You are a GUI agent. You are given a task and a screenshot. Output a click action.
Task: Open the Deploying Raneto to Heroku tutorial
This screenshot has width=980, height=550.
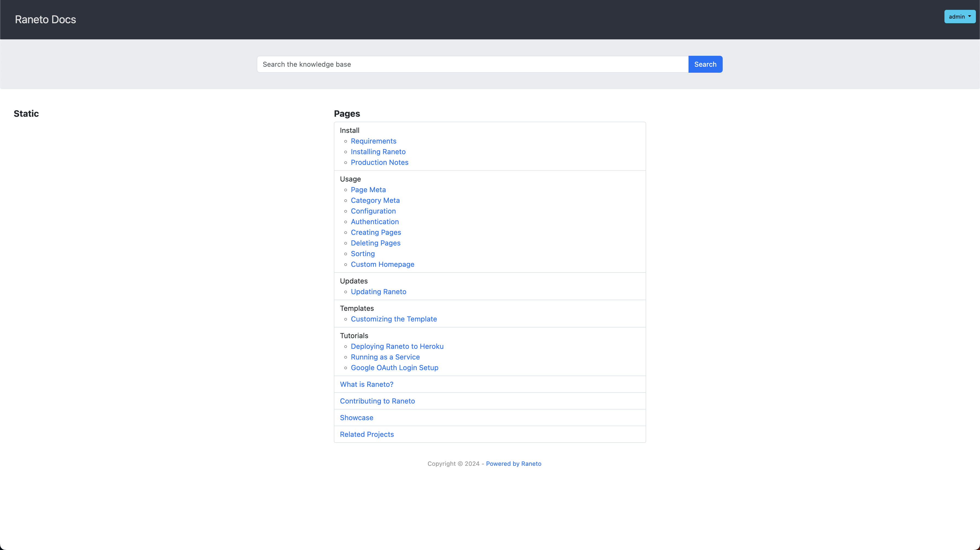pos(397,346)
